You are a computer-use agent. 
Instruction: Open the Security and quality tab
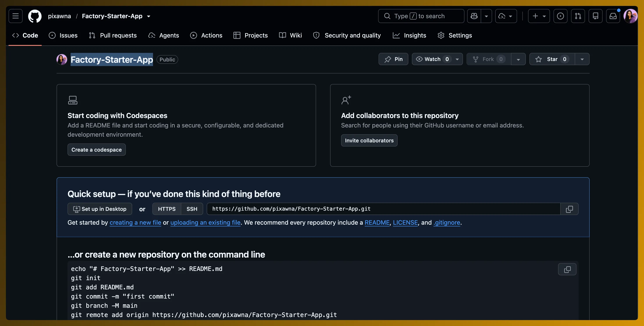pos(347,35)
